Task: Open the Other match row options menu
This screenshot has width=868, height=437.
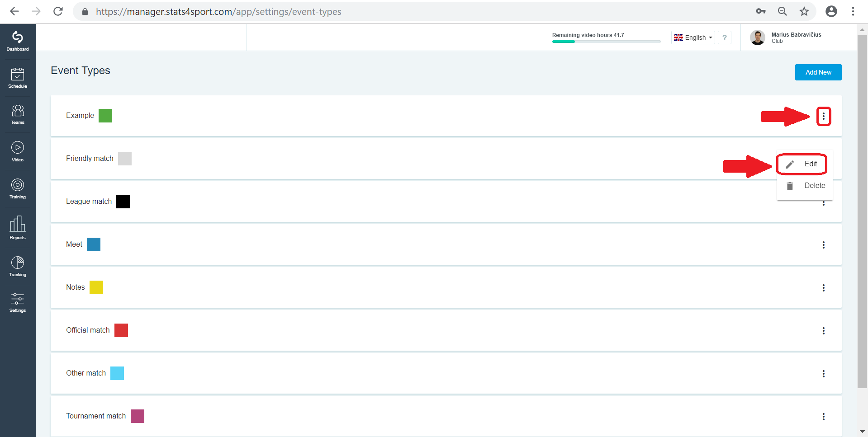Action: (x=824, y=374)
